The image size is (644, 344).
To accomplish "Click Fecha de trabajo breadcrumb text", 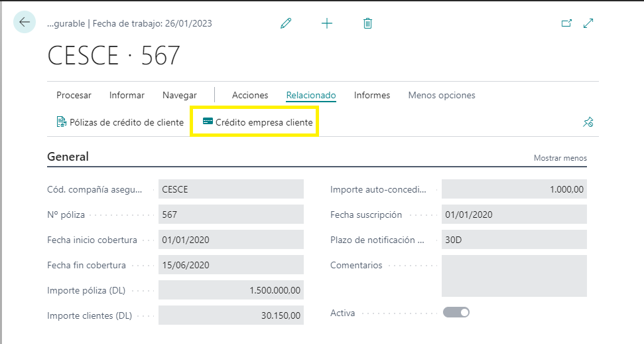I will (x=153, y=23).
